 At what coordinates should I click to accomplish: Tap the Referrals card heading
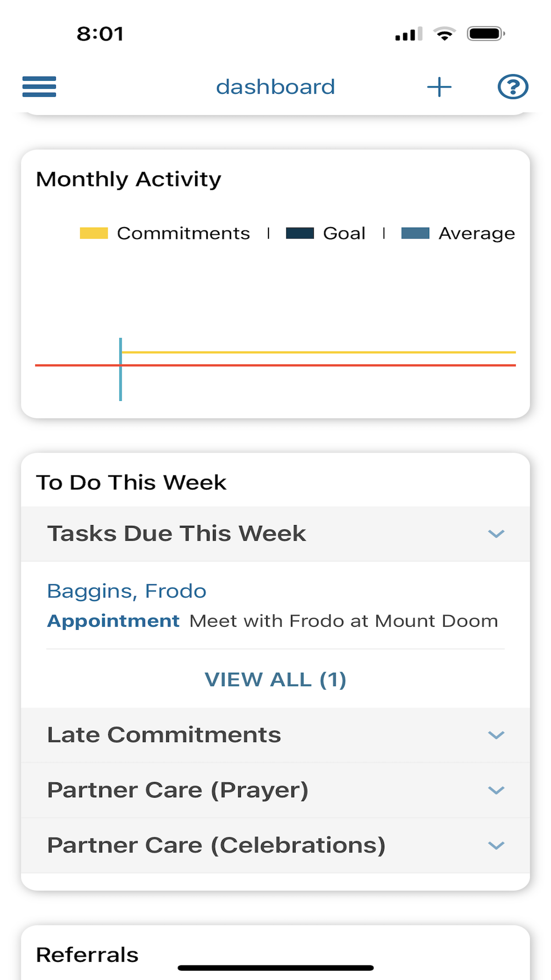87,955
